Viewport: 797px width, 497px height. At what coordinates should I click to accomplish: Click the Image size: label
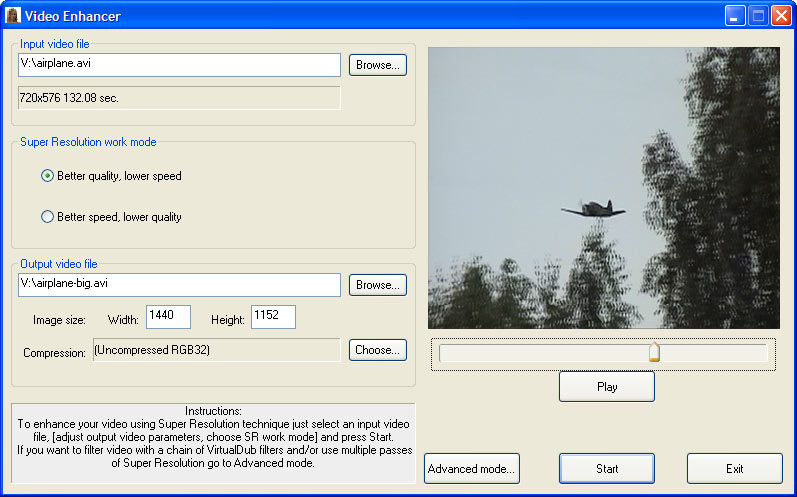coord(59,320)
